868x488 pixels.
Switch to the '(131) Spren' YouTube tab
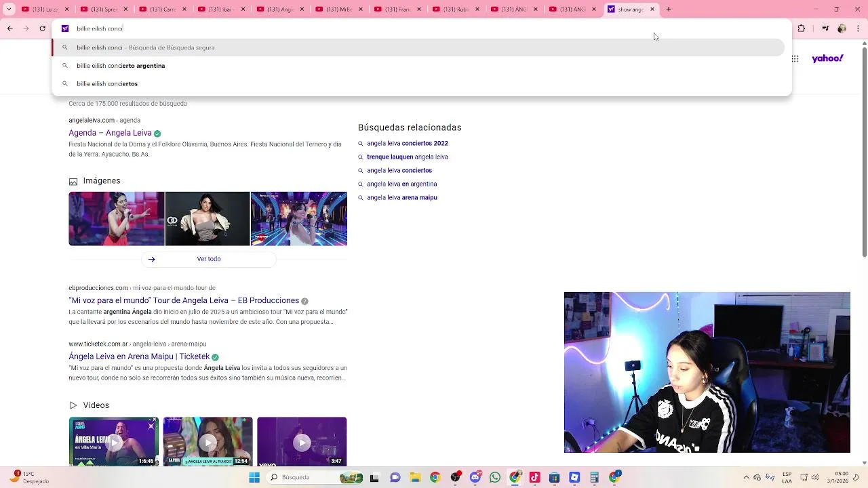[x=104, y=9]
